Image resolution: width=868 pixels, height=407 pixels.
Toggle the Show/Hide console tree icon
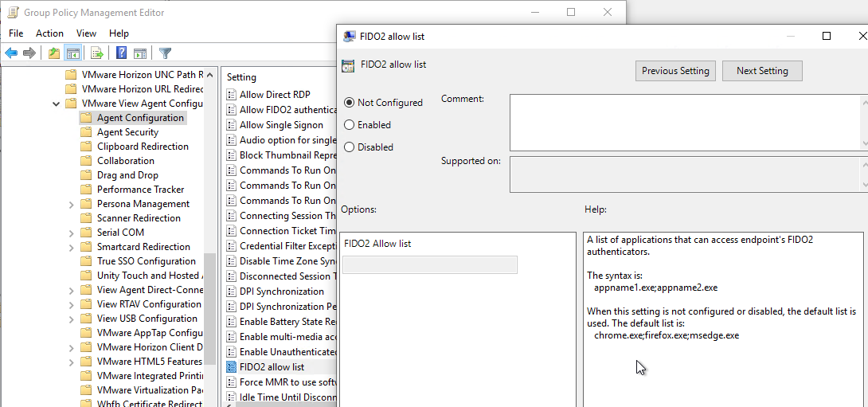coord(72,53)
